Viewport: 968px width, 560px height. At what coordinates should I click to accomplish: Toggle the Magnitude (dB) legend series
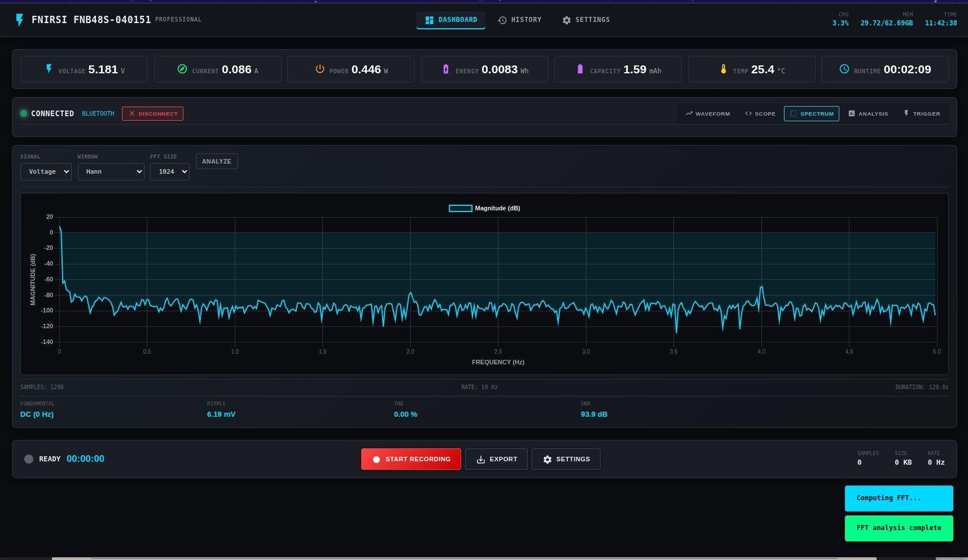click(484, 208)
